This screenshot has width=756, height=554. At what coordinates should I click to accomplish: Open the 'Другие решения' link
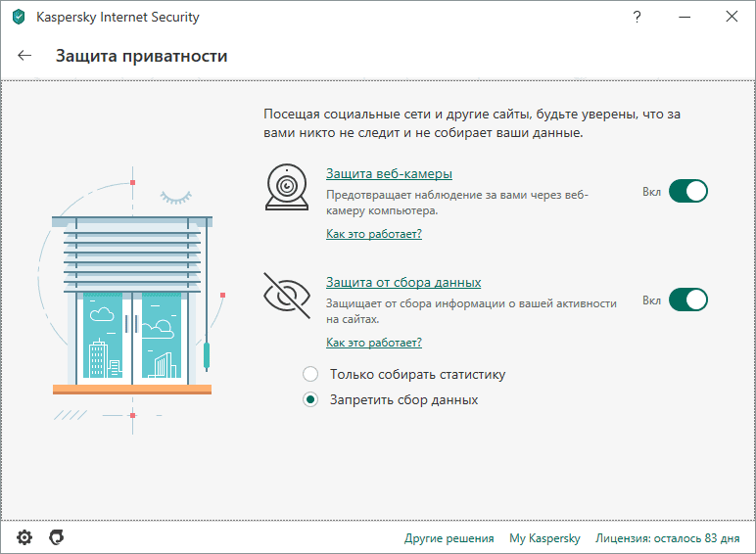(x=449, y=538)
